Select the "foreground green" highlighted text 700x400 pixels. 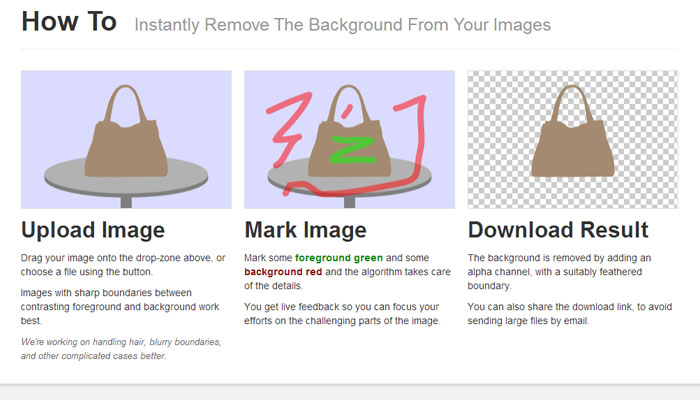click(339, 258)
